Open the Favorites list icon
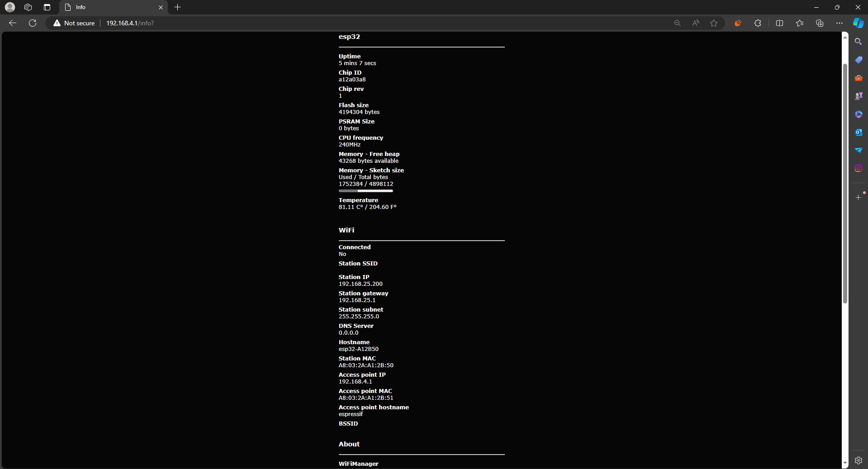Image resolution: width=868 pixels, height=469 pixels. tap(800, 23)
